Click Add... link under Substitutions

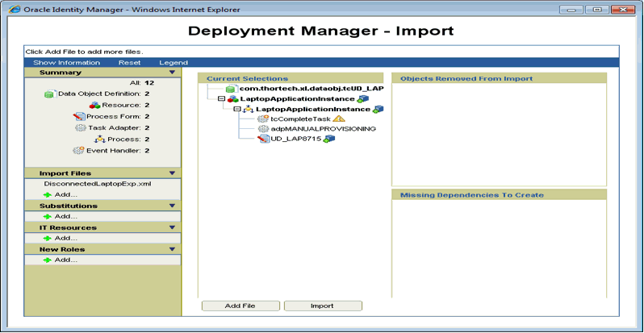coord(66,217)
